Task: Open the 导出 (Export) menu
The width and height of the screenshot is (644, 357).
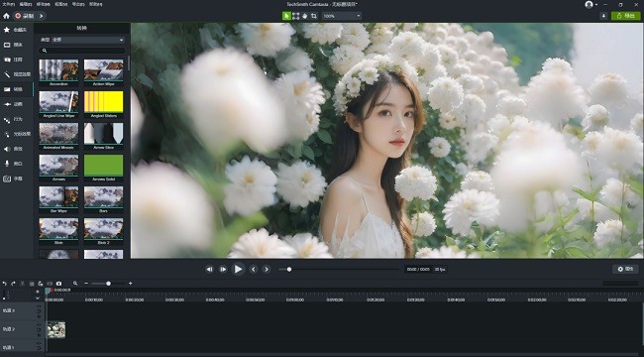Action: point(78,4)
